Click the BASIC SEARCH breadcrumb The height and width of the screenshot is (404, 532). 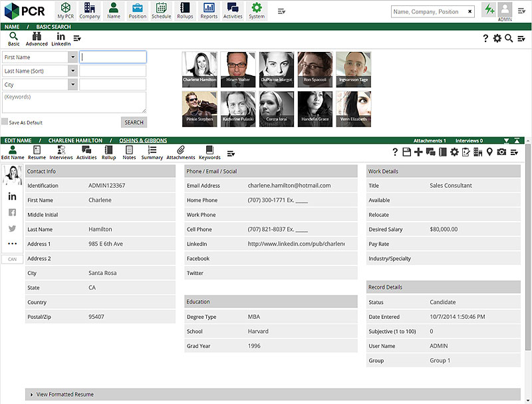[x=52, y=26]
